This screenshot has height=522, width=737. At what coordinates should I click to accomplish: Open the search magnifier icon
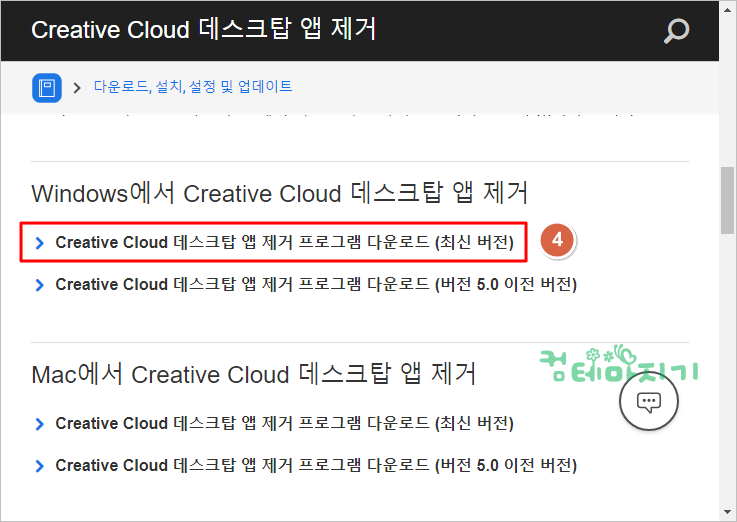[x=676, y=31]
